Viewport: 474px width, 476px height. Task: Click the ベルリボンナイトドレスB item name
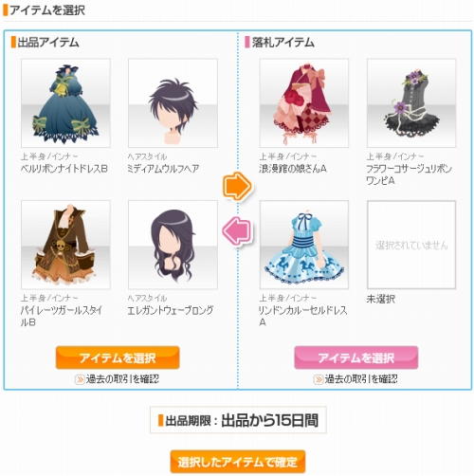click(x=64, y=169)
